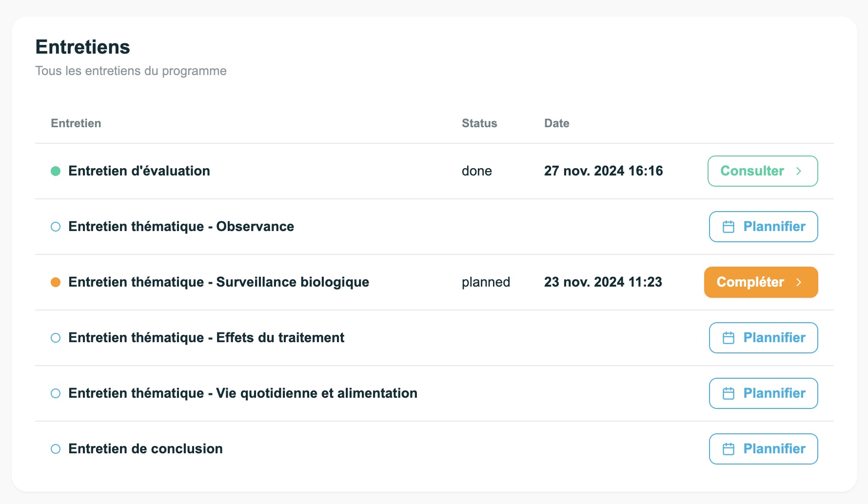Click chevron arrow in Compléter button
The width and height of the screenshot is (868, 504).
click(799, 282)
